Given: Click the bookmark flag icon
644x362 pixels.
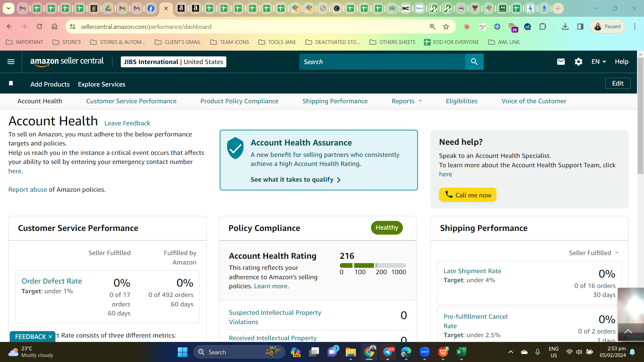Looking at the screenshot, I should coord(11,83).
